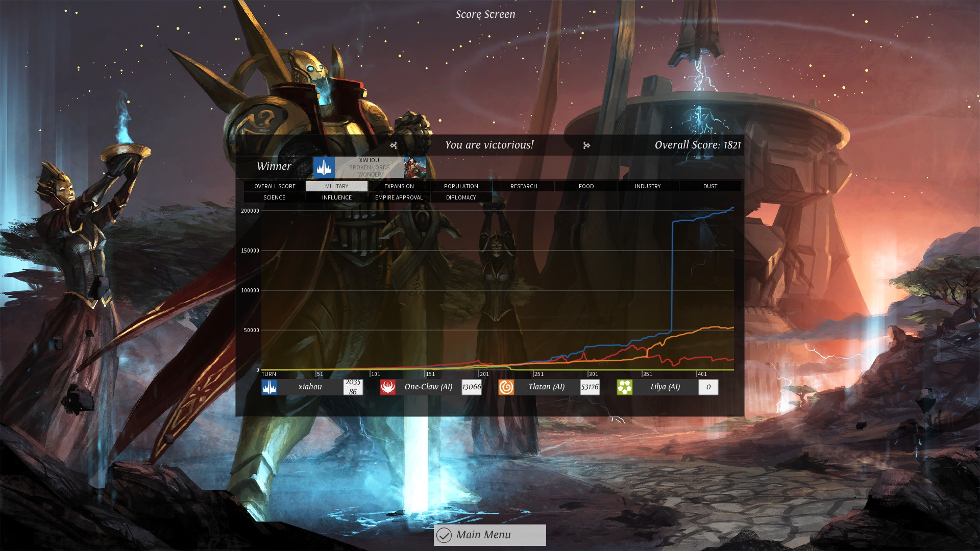
Task: Select the Industry tab
Action: coord(648,186)
